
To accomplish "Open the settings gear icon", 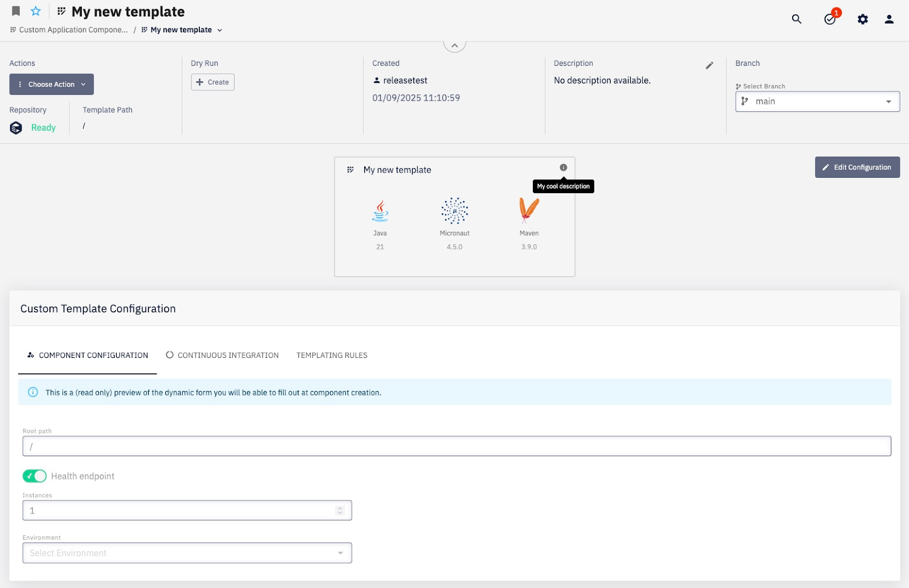I will coord(862,19).
